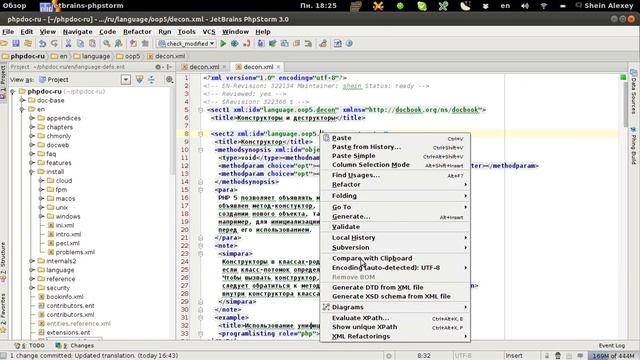Click the oop5 breadcrumb

click(128, 56)
